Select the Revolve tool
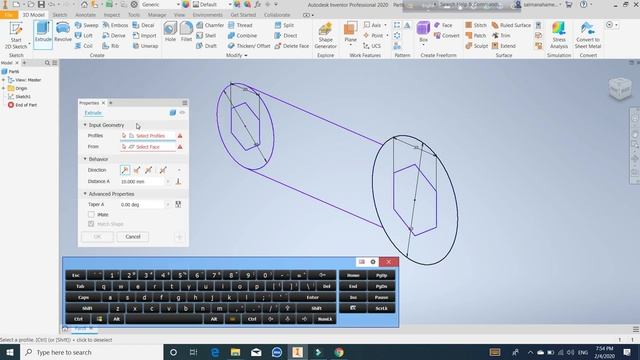The image size is (640, 360). (62, 33)
